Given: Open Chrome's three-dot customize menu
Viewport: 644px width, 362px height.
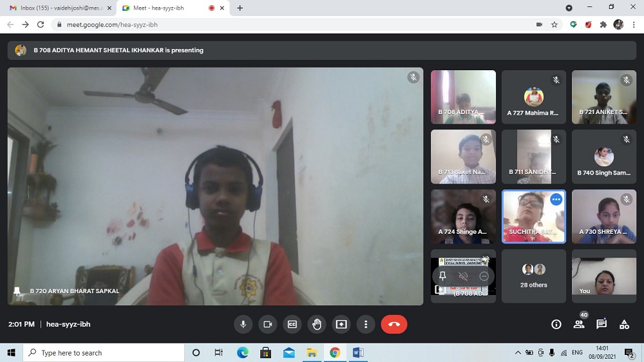Looking at the screenshot, I should (634, 24).
